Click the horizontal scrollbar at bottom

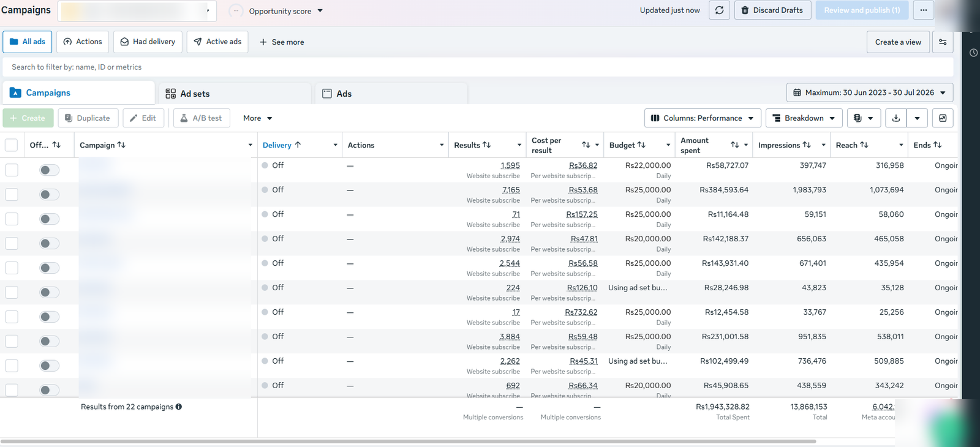pos(408,441)
